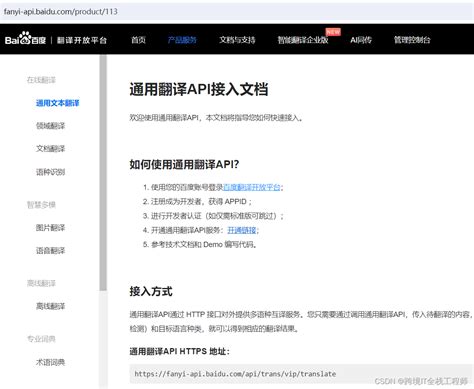
Task: Click the 接入方式 section heading
Action: (x=151, y=291)
